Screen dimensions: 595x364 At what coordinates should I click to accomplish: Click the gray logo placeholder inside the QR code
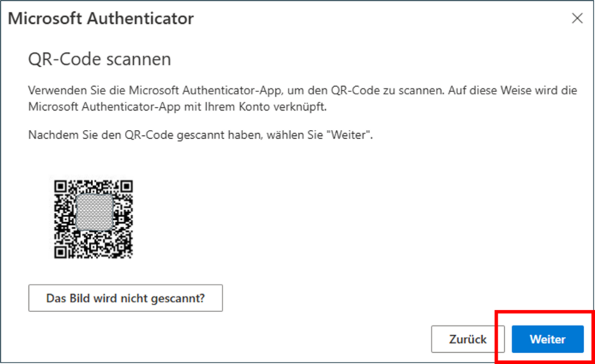coord(94,212)
